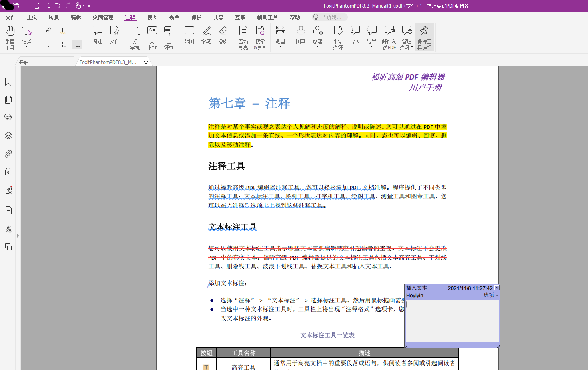Add a note comment (备注)
This screenshot has width=588, height=370.
(98, 35)
